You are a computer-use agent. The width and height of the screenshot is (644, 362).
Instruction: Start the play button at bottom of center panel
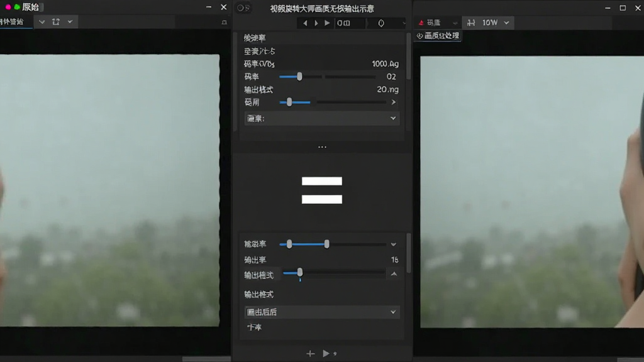pos(326,353)
